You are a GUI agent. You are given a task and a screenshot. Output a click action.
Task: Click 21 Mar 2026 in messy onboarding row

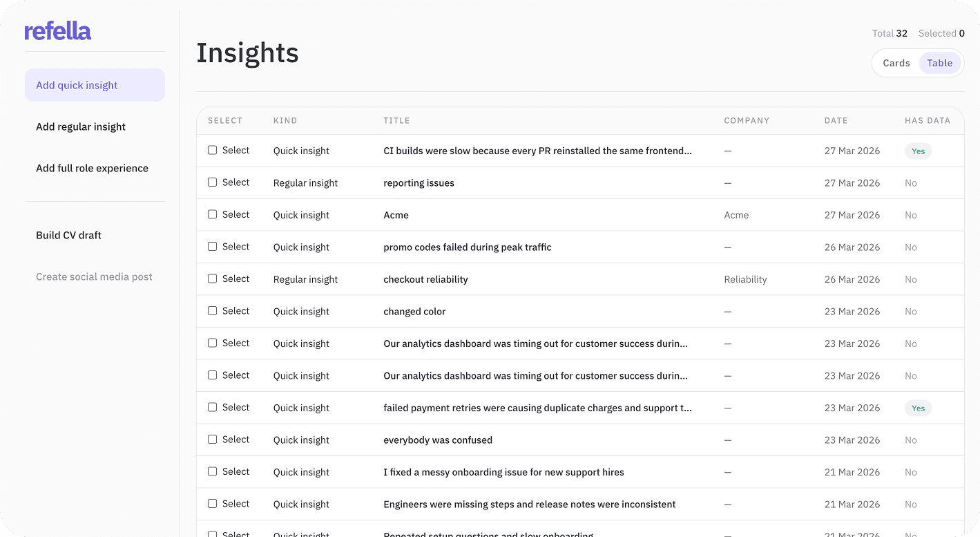(852, 472)
